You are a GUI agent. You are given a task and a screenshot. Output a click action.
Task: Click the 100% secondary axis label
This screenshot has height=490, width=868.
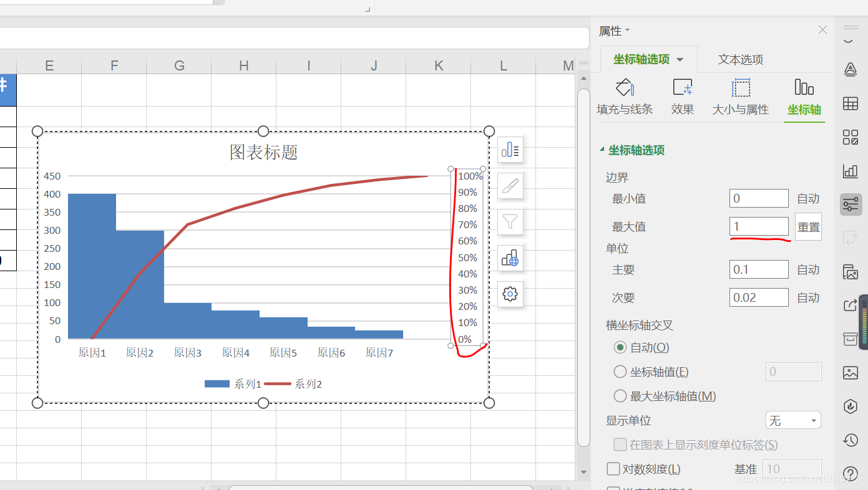point(471,176)
